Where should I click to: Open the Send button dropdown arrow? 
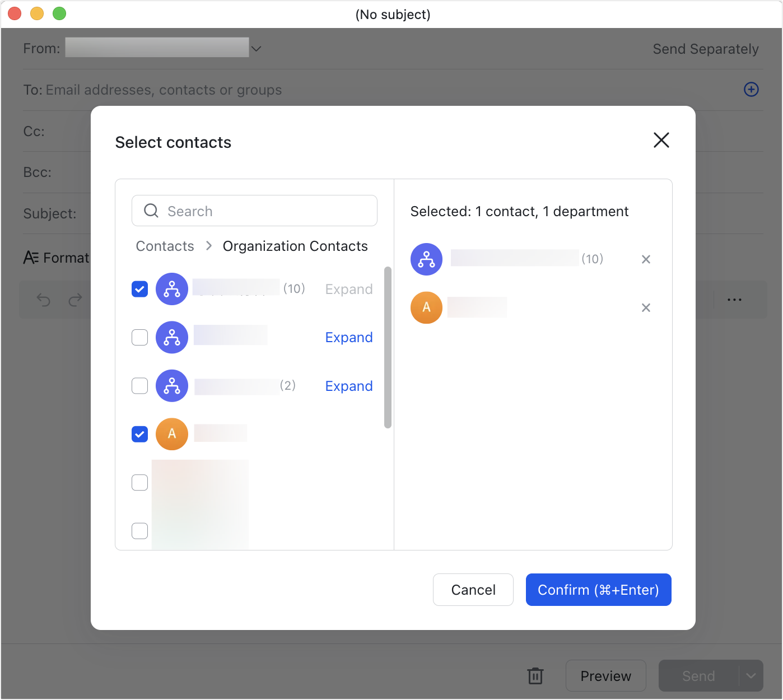point(751,676)
